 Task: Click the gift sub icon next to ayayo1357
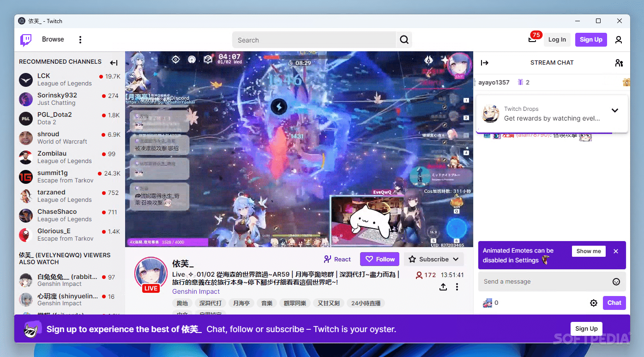point(520,82)
